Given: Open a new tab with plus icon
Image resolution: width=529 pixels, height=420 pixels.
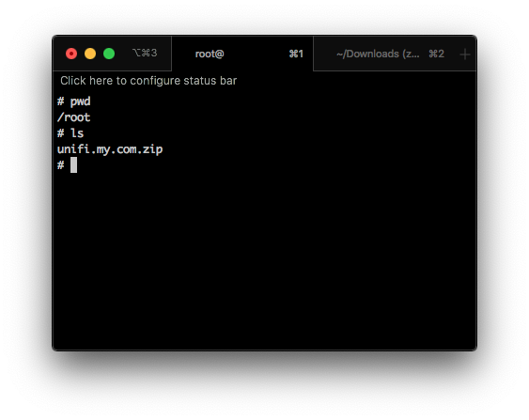Looking at the screenshot, I should point(465,54).
